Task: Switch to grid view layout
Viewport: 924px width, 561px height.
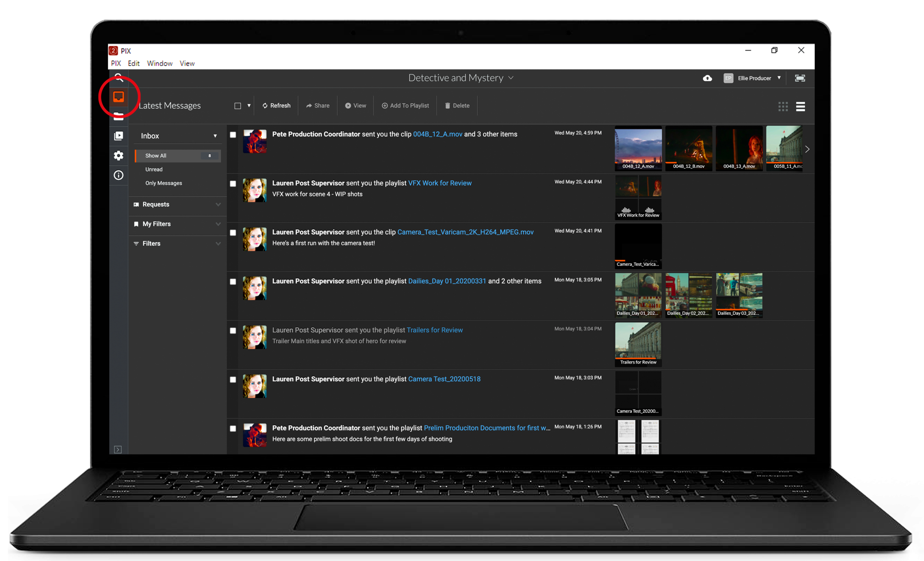Action: click(x=783, y=106)
